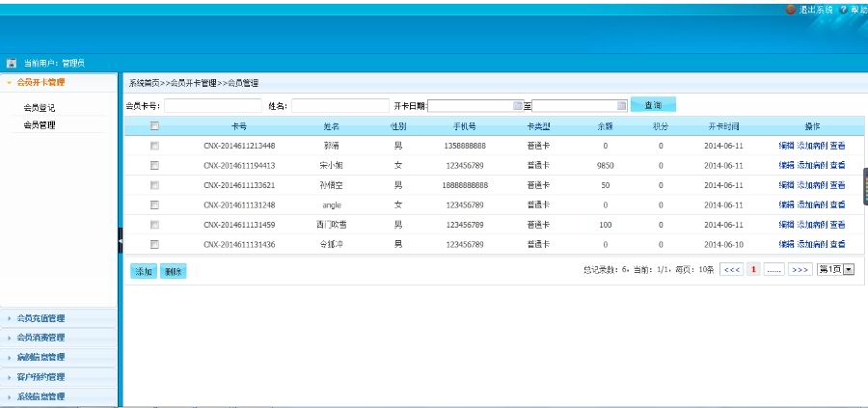Screen dimensions: 868x408
Task: Click the 删除 button below the table
Action: (174, 271)
